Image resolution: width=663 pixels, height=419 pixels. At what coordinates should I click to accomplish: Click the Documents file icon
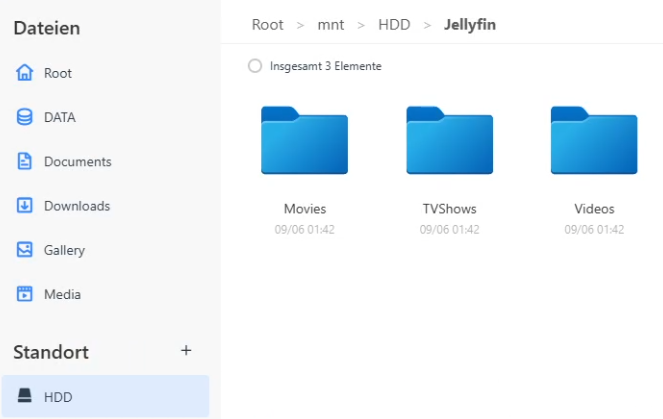[25, 162]
